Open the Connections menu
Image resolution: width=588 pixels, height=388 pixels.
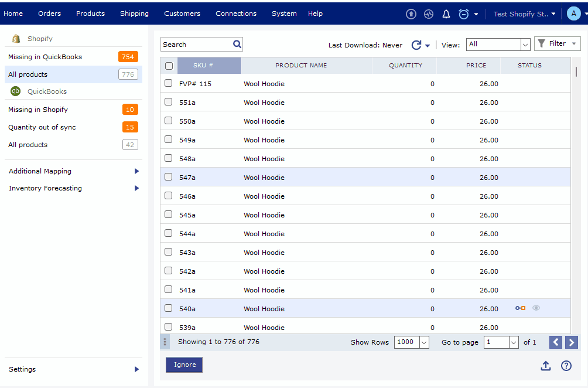point(236,13)
